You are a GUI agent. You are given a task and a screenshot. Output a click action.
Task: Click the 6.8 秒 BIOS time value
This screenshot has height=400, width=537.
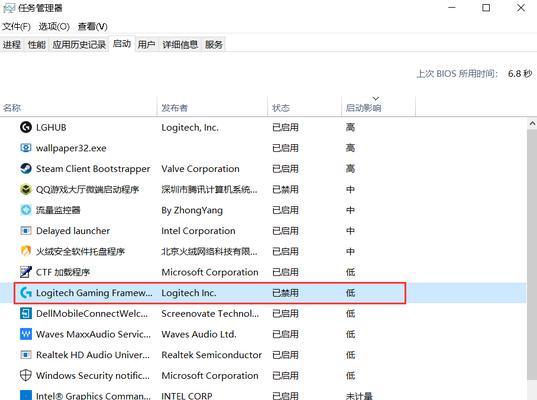[x=520, y=74]
